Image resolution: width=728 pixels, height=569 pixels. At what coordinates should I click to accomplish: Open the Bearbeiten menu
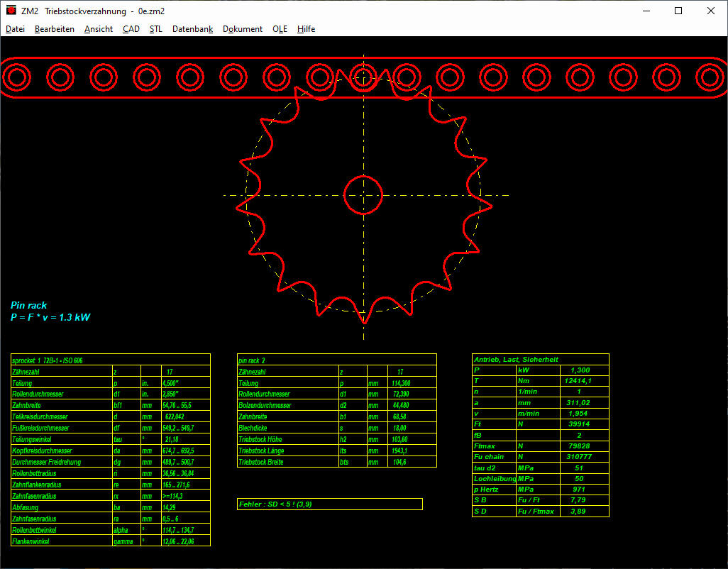coord(55,29)
